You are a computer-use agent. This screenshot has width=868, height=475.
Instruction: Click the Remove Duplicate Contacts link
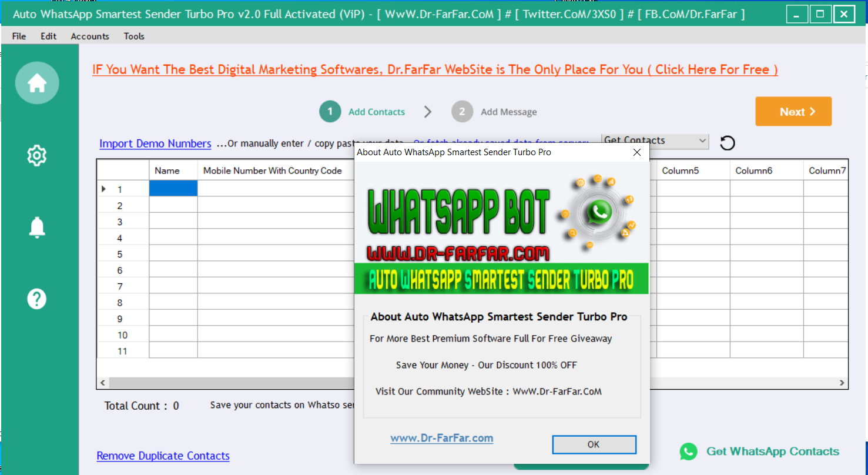coord(163,456)
